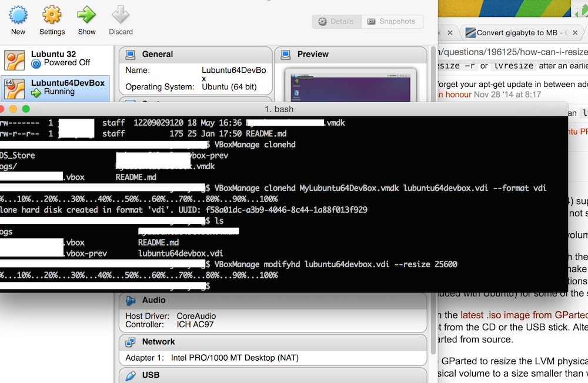
Task: Switch to Details view button
Action: pos(337,21)
